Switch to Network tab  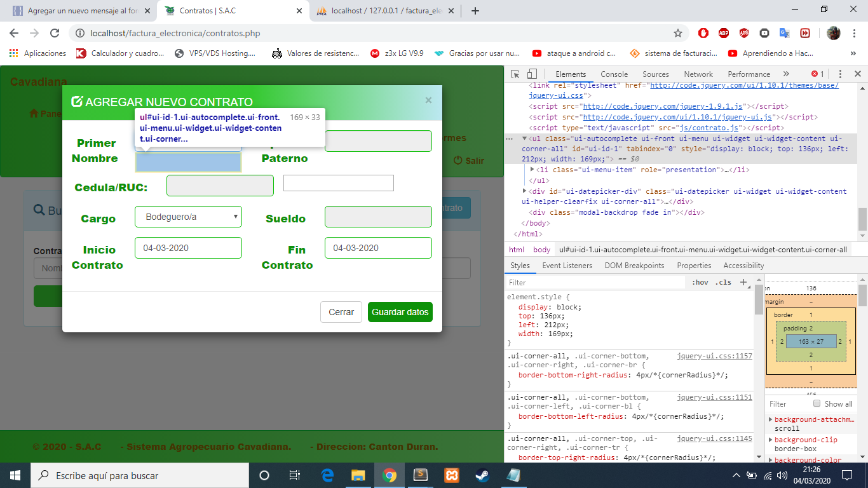tap(698, 74)
